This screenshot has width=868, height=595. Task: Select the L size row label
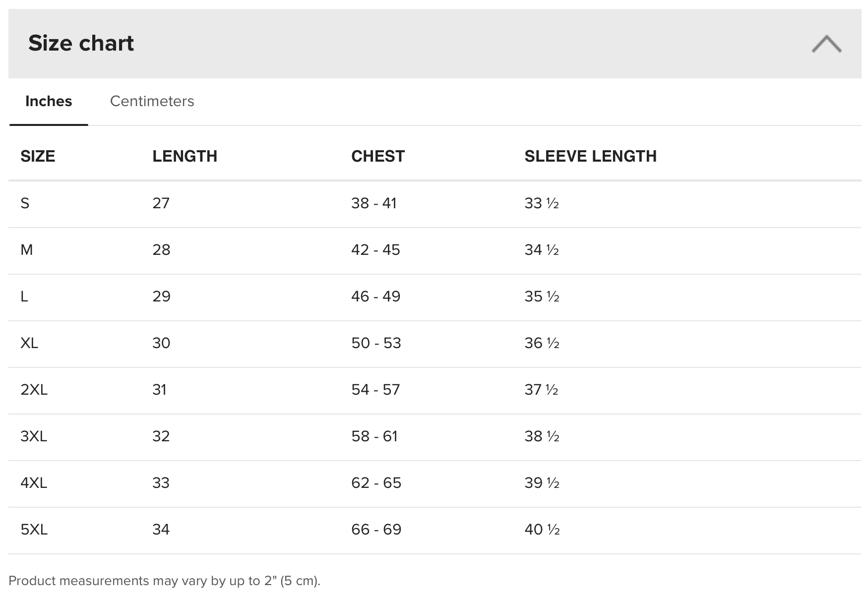24,297
